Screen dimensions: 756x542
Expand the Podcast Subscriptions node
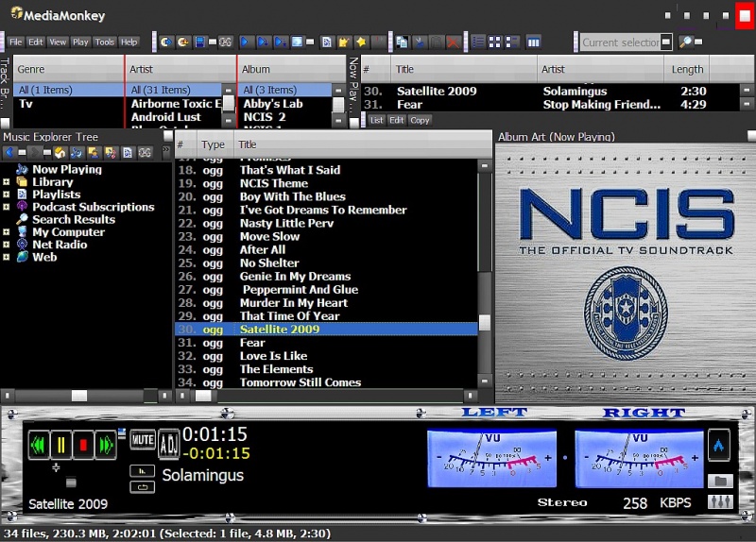pos(7,207)
